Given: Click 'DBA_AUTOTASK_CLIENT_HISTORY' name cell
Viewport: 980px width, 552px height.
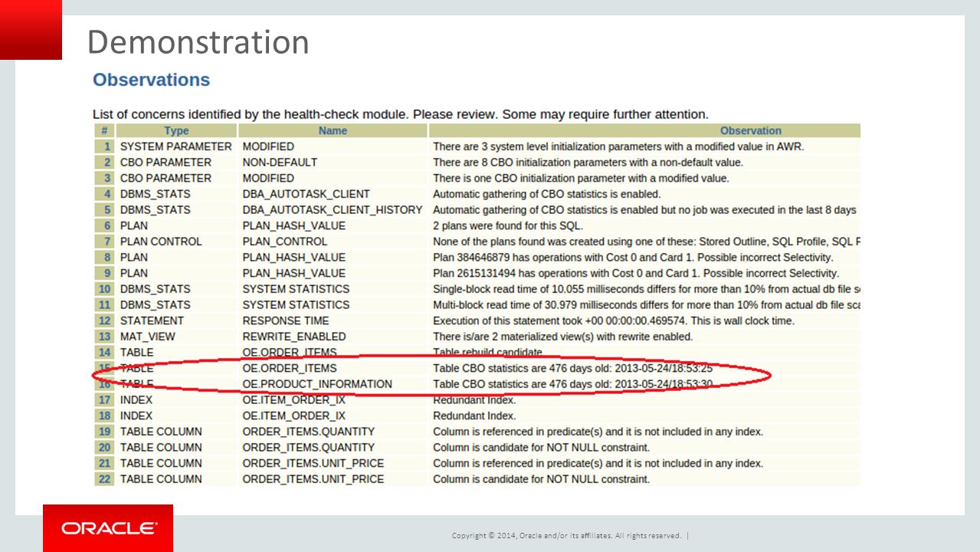Looking at the screenshot, I should tap(333, 210).
